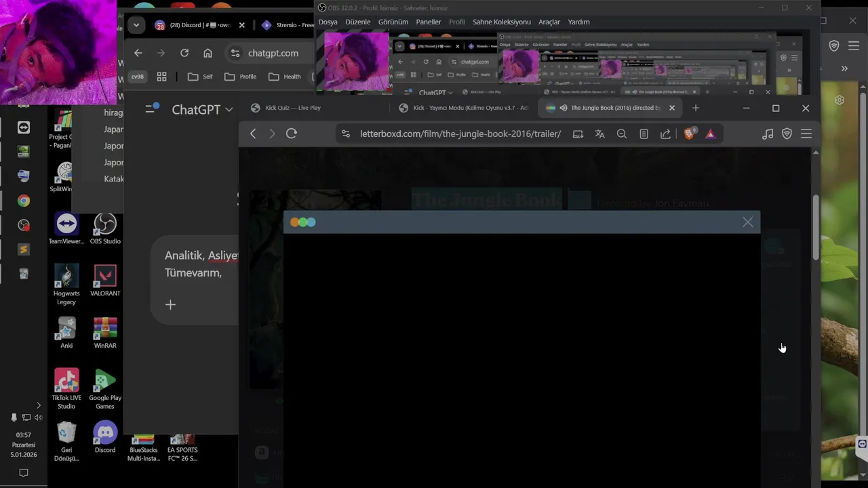
Task: Go back in the Brave browser
Action: [253, 134]
